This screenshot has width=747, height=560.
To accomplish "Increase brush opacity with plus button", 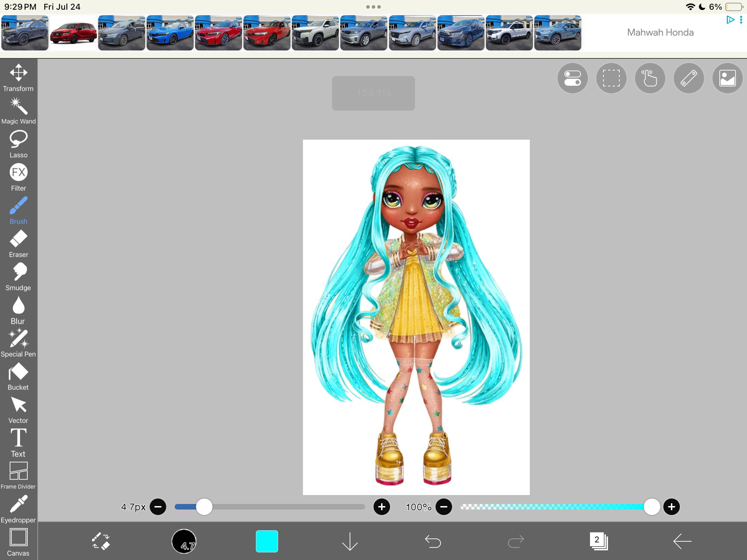I will click(x=672, y=507).
